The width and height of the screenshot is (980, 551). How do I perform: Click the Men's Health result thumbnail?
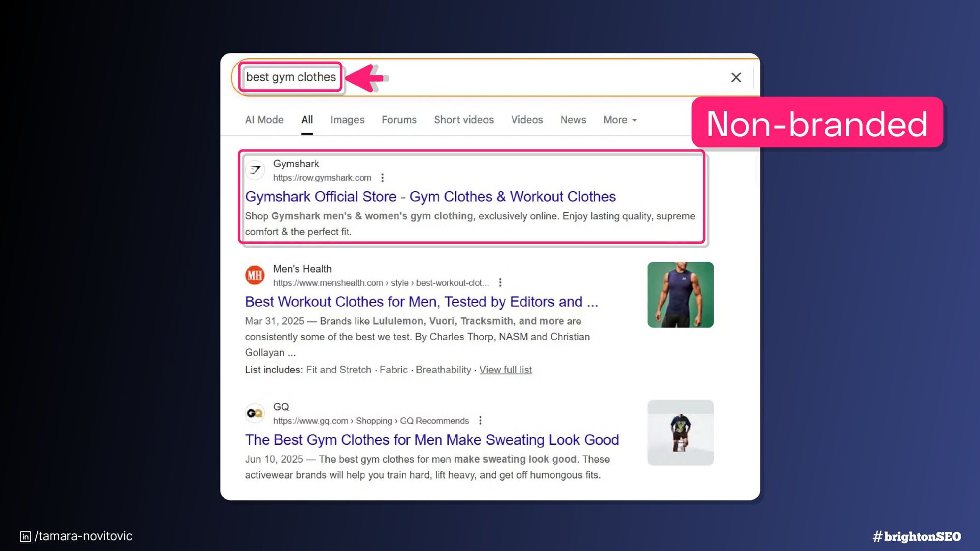tap(680, 295)
